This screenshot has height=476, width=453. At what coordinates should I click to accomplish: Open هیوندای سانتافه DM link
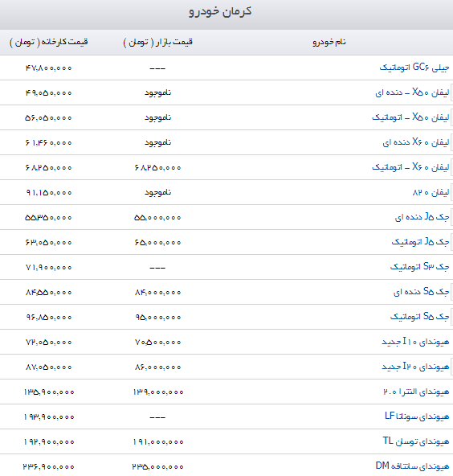[412, 466]
